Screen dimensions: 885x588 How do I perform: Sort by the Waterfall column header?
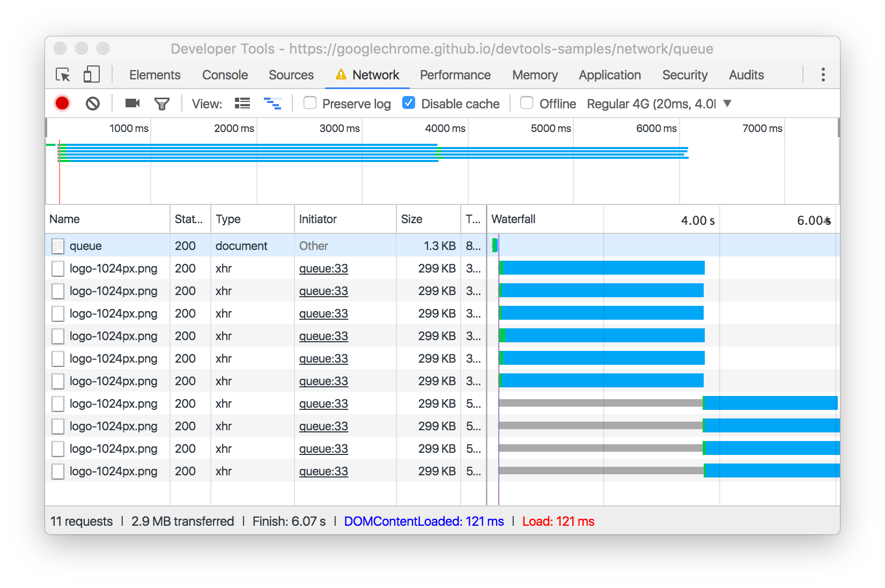point(513,219)
